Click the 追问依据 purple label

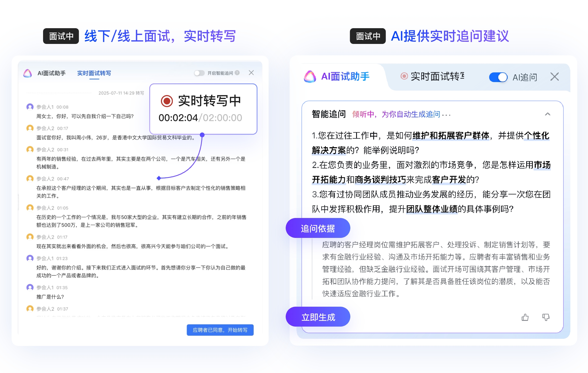click(x=318, y=228)
